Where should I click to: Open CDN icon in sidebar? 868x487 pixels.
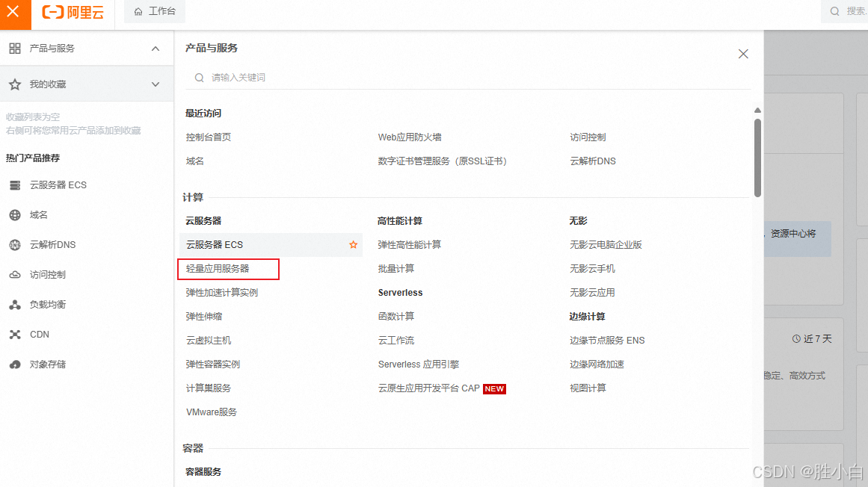15,335
